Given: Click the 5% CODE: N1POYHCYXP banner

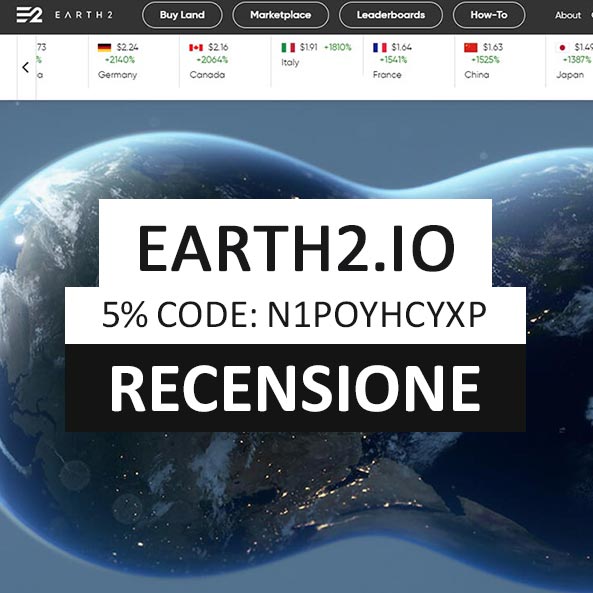Looking at the screenshot, I should pos(295,315).
